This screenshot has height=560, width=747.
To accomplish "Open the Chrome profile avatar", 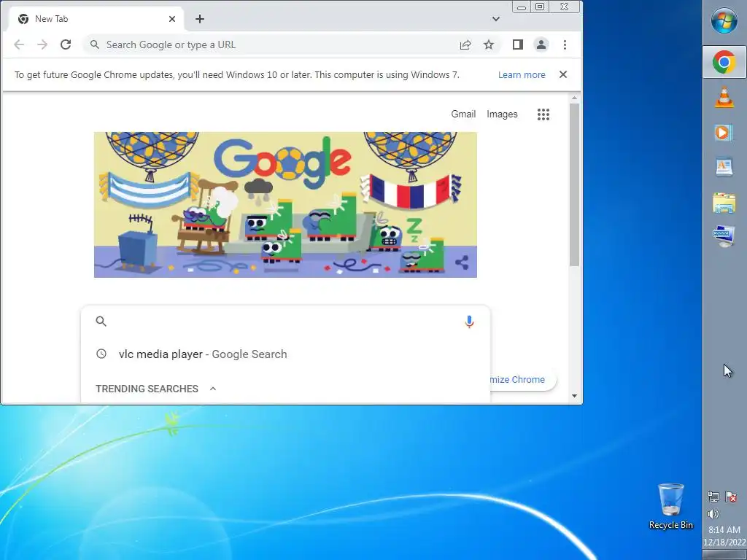I will 541,44.
